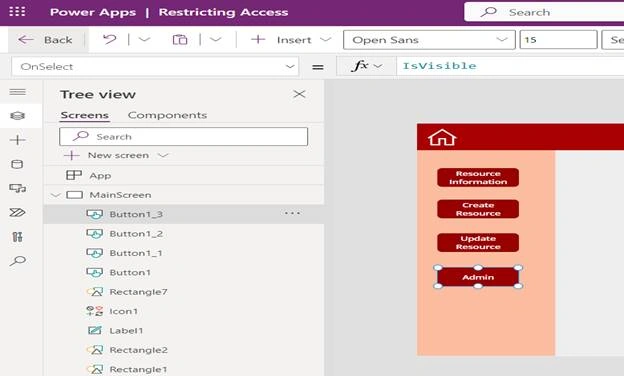Click the Tree view search field

click(183, 136)
